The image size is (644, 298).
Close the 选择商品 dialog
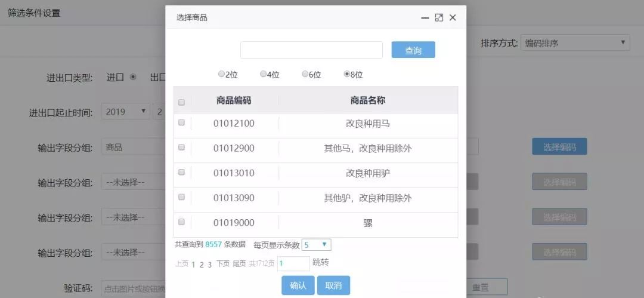click(453, 18)
